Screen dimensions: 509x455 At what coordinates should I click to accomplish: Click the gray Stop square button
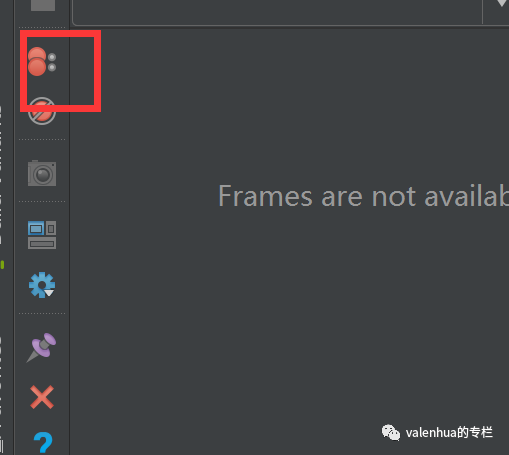click(x=43, y=5)
